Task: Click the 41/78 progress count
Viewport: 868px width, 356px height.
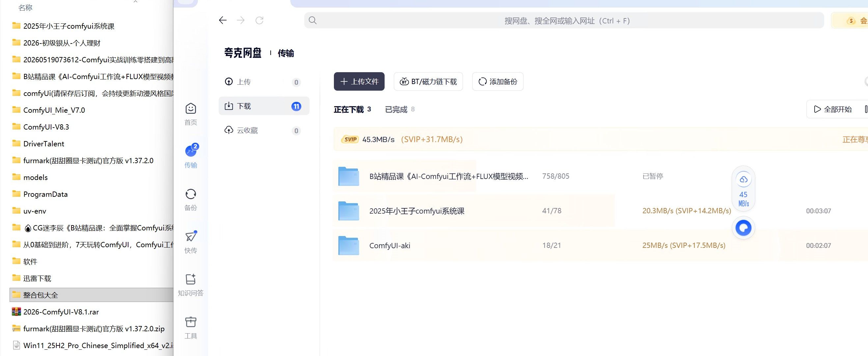Action: (x=552, y=211)
